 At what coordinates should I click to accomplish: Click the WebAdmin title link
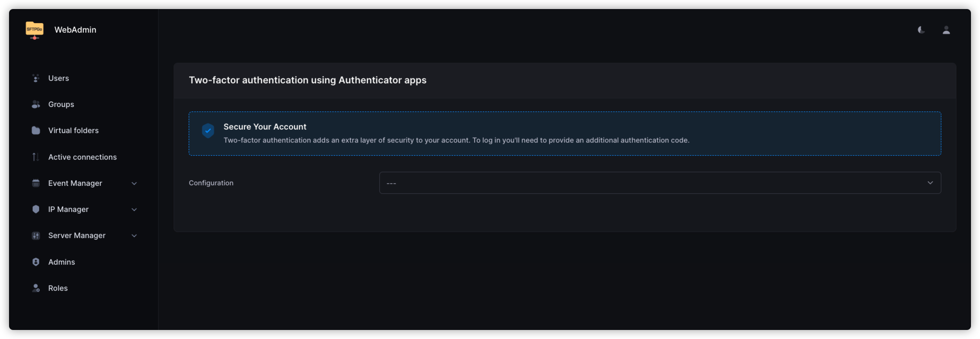75,30
